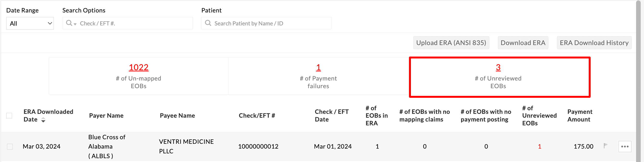
Task: Click the magnifying glass in Check/EFT search box
Action: 69,23
